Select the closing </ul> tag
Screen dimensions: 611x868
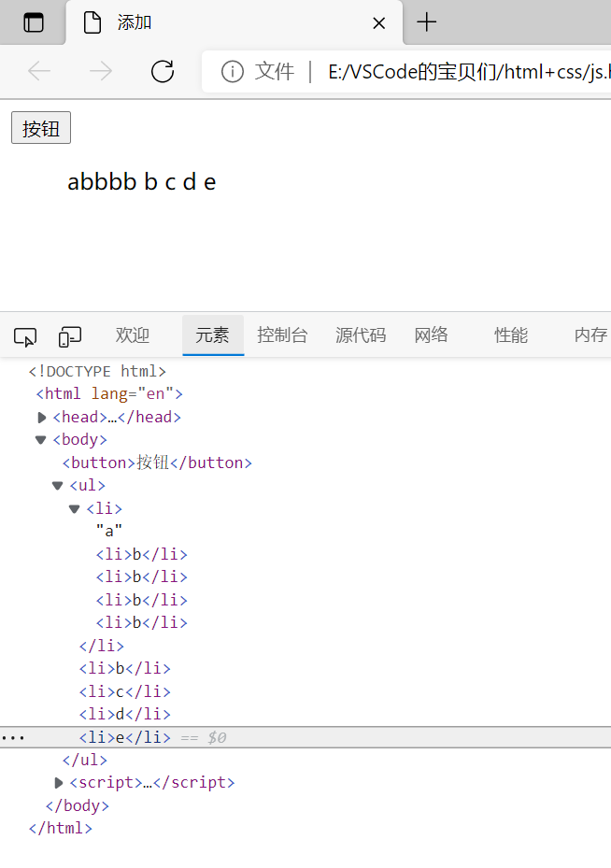click(x=85, y=760)
